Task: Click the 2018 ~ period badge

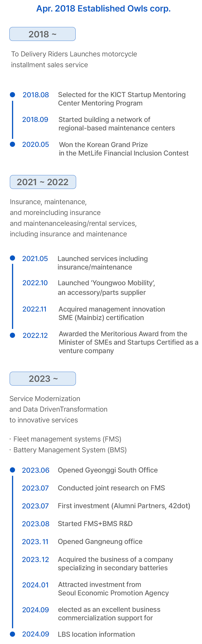Action: [43, 34]
